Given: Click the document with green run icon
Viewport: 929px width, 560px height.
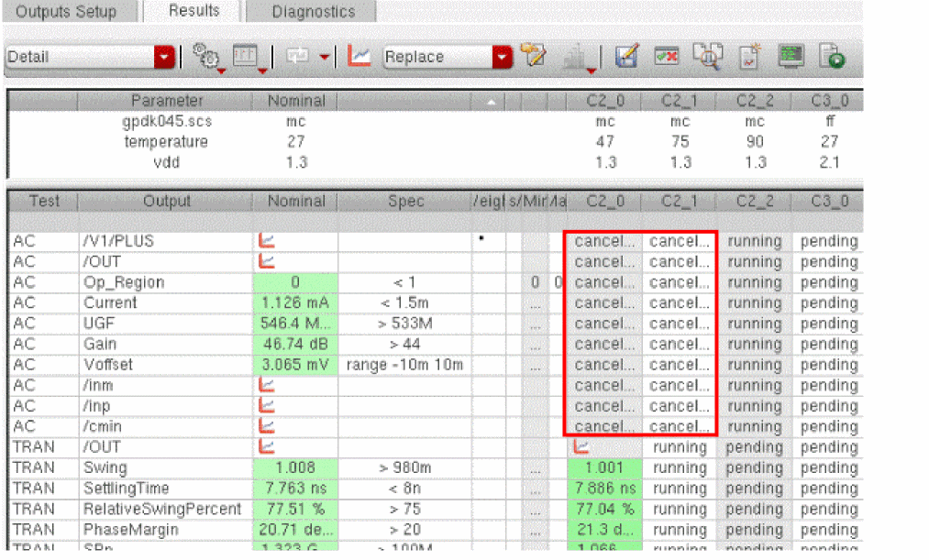Looking at the screenshot, I should pos(831,57).
